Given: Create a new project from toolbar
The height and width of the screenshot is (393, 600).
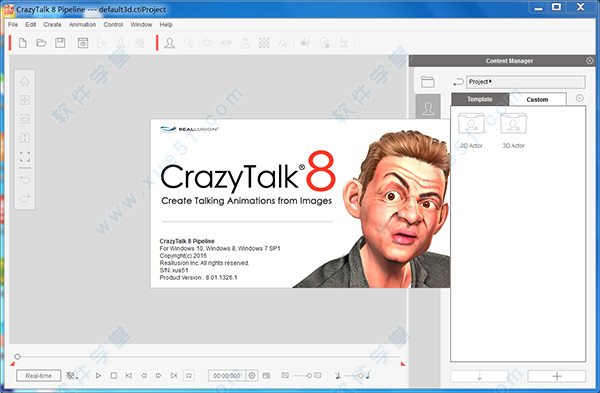Looking at the screenshot, I should 23,43.
